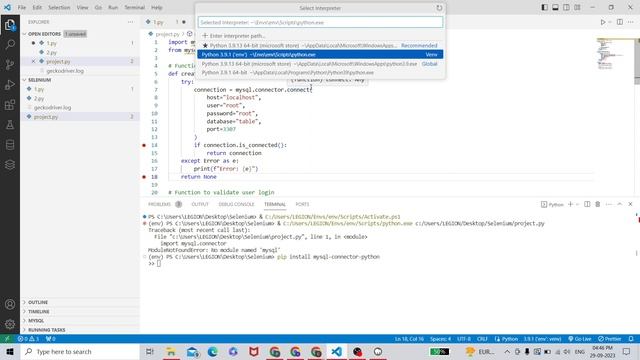Open editor More Actions ellipsis
640x360 pixels.
[x=631, y=22]
